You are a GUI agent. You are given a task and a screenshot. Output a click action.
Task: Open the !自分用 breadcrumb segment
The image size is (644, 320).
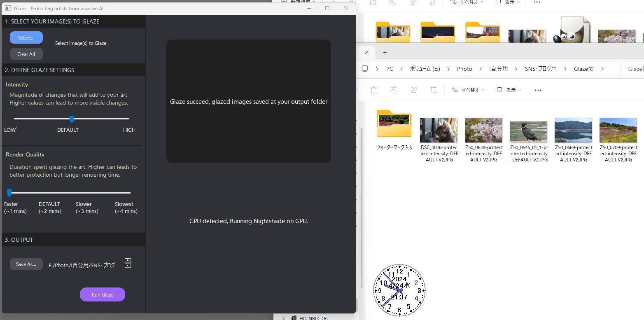pos(499,69)
